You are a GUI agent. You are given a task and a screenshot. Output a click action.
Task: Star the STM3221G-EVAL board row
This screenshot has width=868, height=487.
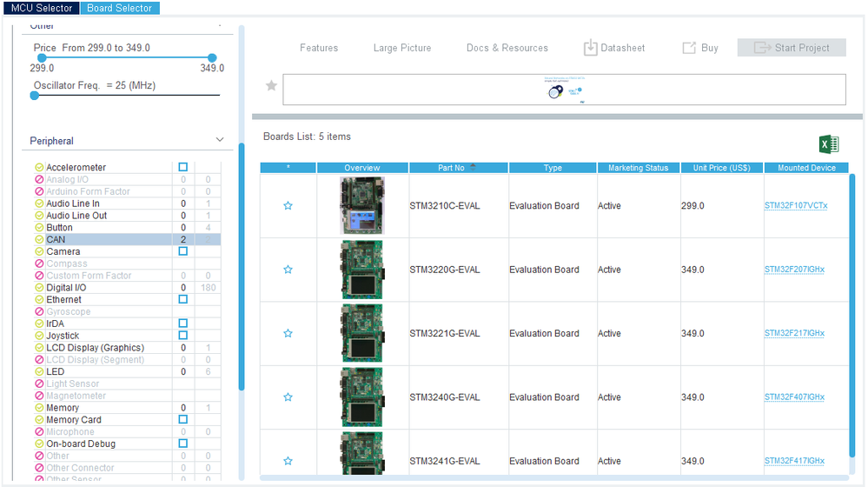click(x=288, y=333)
